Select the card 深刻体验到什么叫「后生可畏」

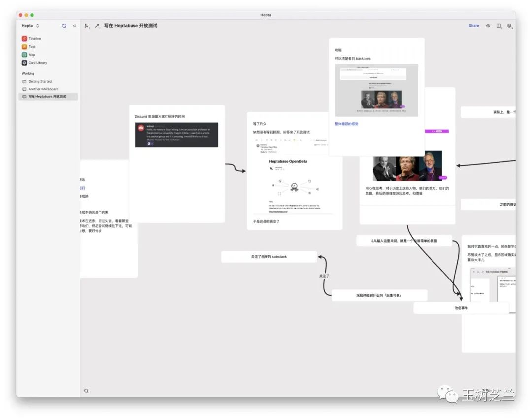(379, 295)
